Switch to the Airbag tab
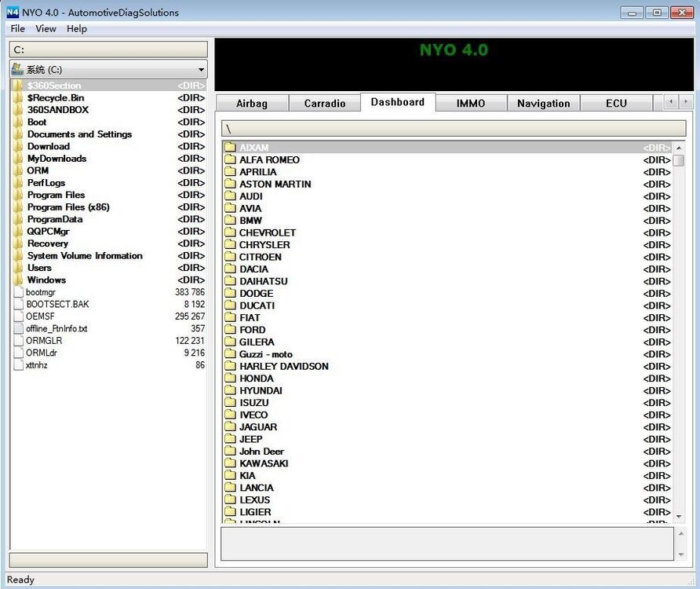The height and width of the screenshot is (589, 700). [251, 103]
